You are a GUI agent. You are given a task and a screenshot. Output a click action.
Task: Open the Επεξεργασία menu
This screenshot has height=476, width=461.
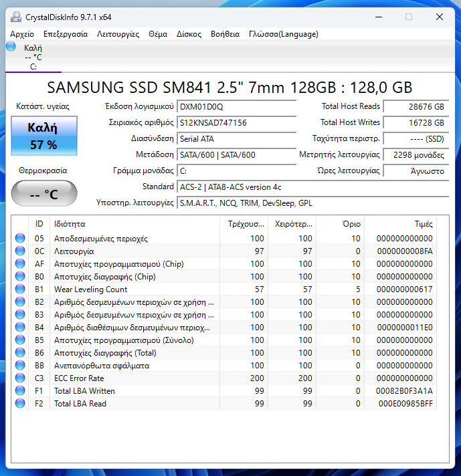click(66, 34)
